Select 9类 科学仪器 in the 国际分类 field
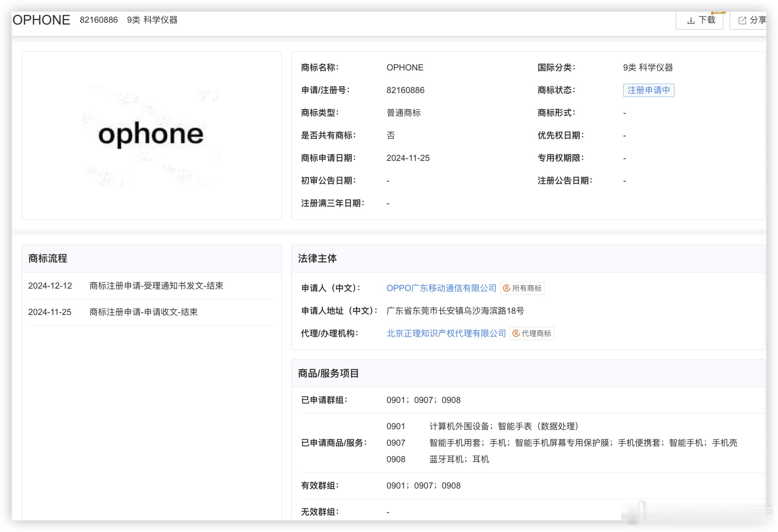Image resolution: width=778 pixels, height=532 pixels. coord(648,68)
